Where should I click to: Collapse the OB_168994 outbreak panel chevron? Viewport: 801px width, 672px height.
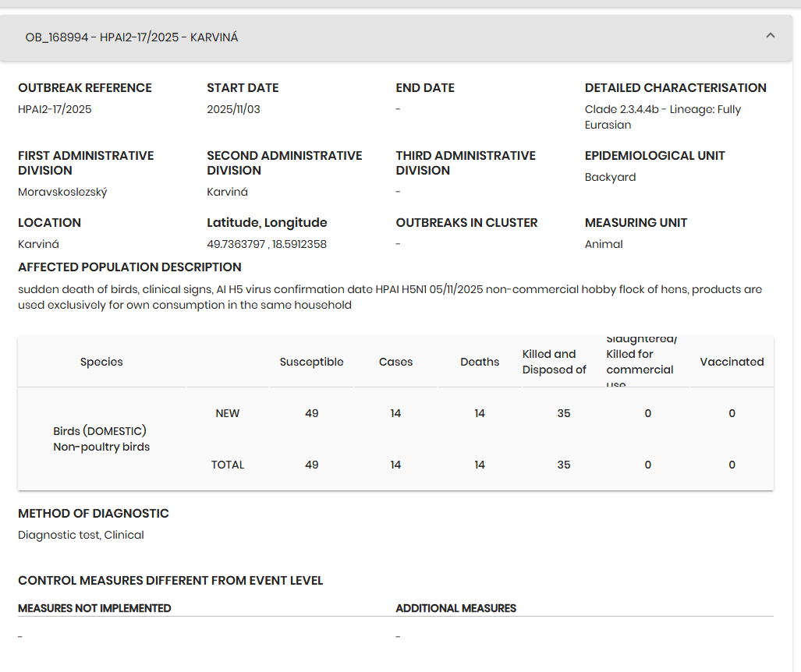(x=771, y=36)
